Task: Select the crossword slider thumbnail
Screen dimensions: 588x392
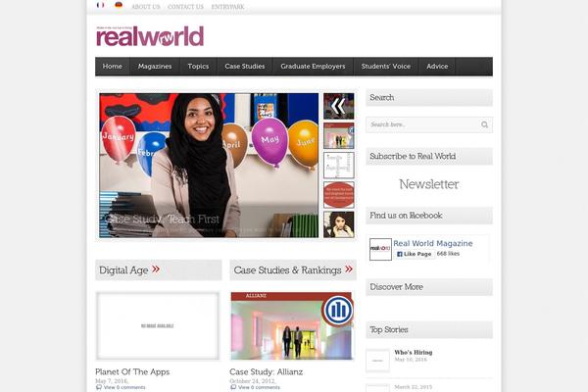Action: click(339, 165)
